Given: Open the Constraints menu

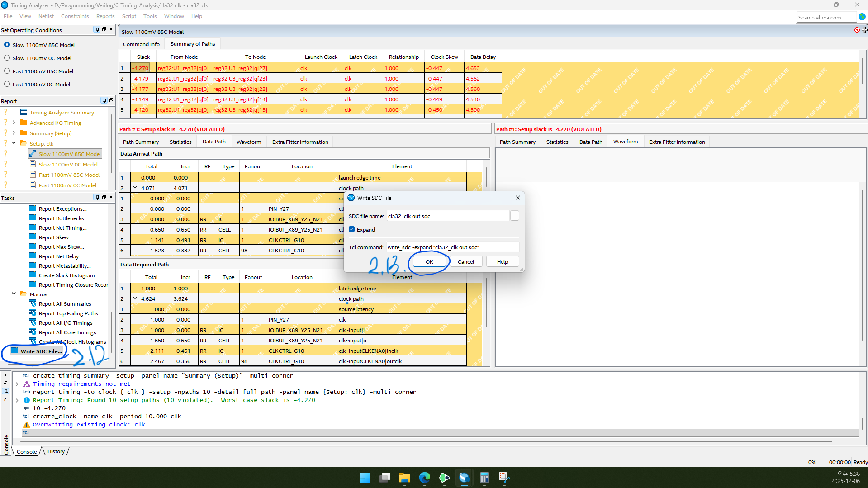Looking at the screenshot, I should [x=75, y=16].
